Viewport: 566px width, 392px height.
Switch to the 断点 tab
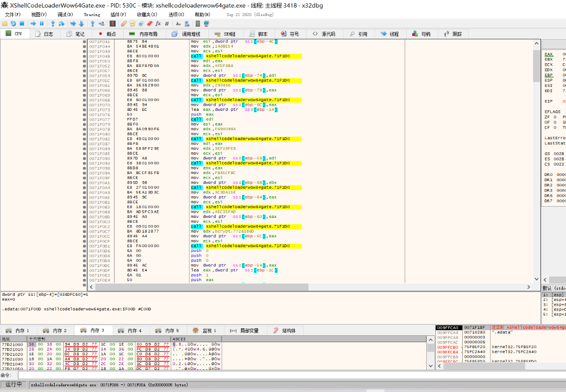107,34
